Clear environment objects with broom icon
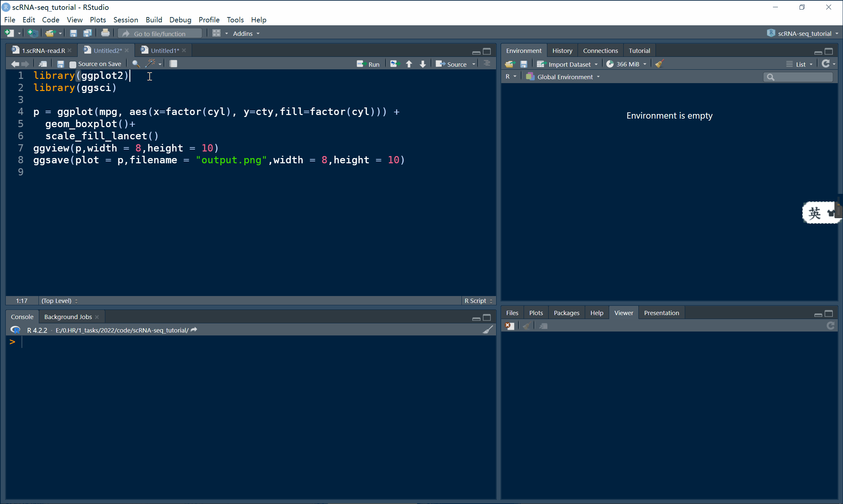Viewport: 843px width, 504px height. (x=659, y=64)
